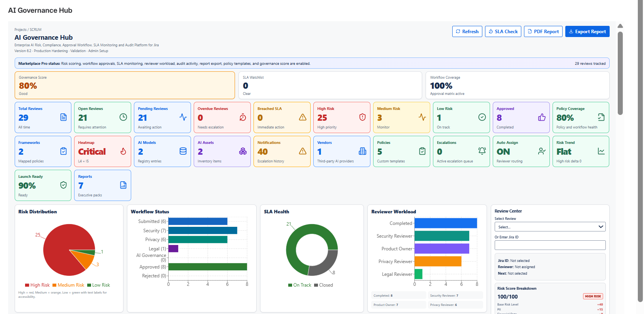Click the Governance Score 80% card

pyautogui.click(x=125, y=85)
